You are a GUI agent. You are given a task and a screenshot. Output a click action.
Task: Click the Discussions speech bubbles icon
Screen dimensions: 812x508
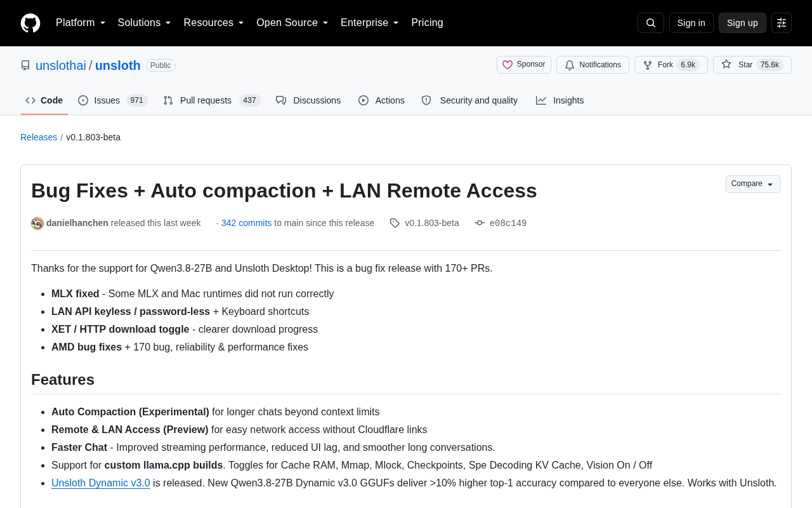tap(281, 100)
